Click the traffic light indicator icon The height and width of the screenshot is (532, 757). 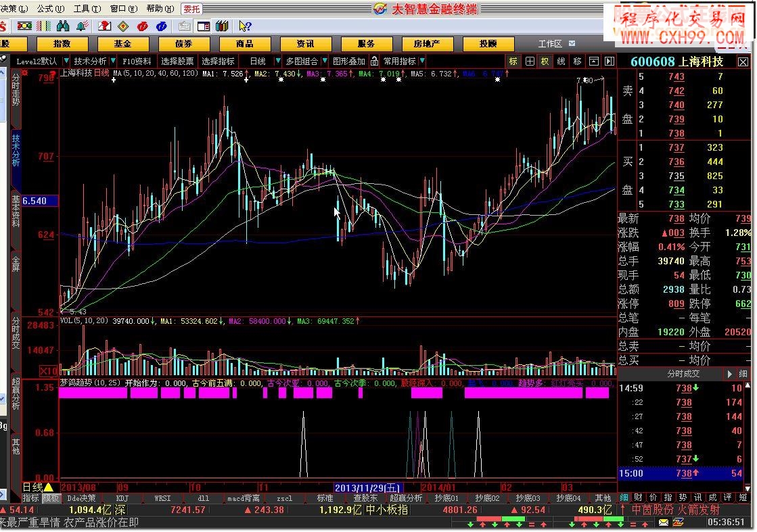coord(25,26)
